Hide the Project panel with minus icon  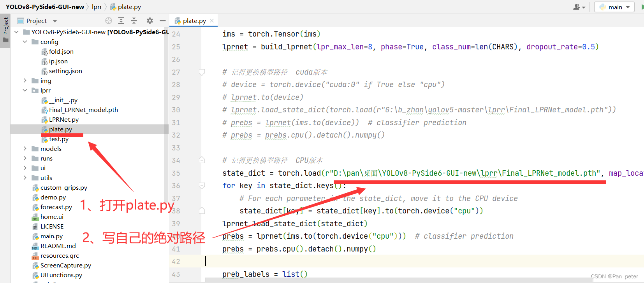coord(163,21)
